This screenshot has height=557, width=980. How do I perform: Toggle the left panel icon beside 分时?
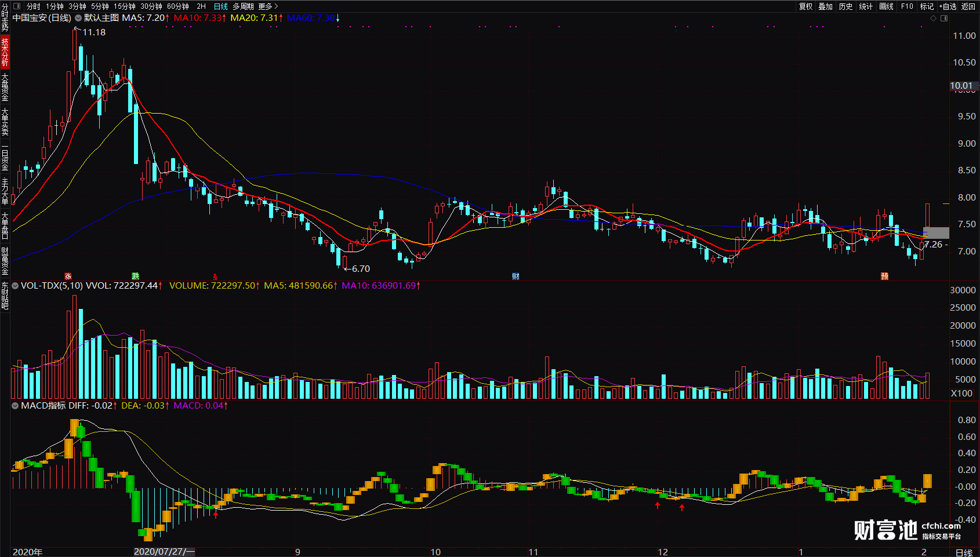click(x=17, y=6)
